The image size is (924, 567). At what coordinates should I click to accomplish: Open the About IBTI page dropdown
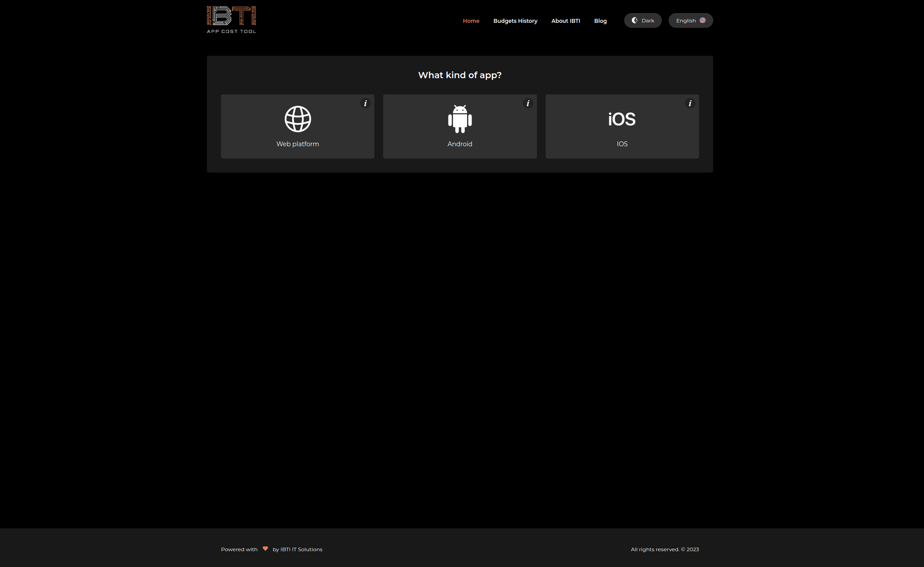(565, 21)
